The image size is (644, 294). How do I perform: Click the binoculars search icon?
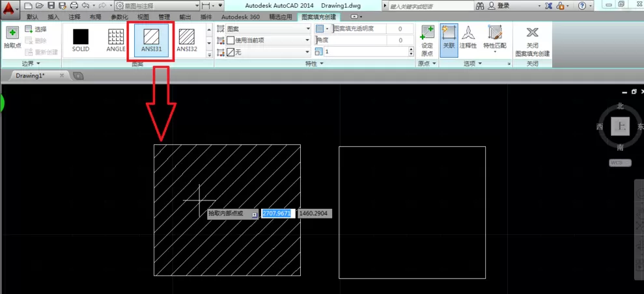click(x=480, y=6)
